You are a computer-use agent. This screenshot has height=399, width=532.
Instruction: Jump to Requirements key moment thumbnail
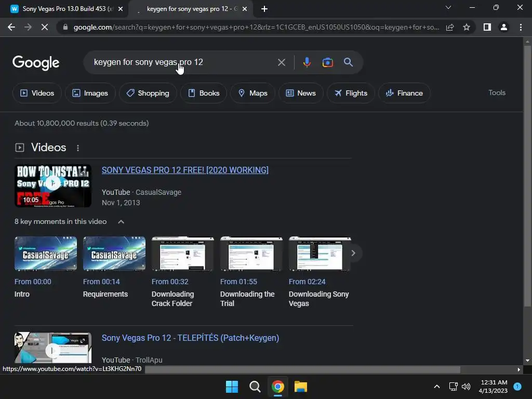tap(114, 254)
